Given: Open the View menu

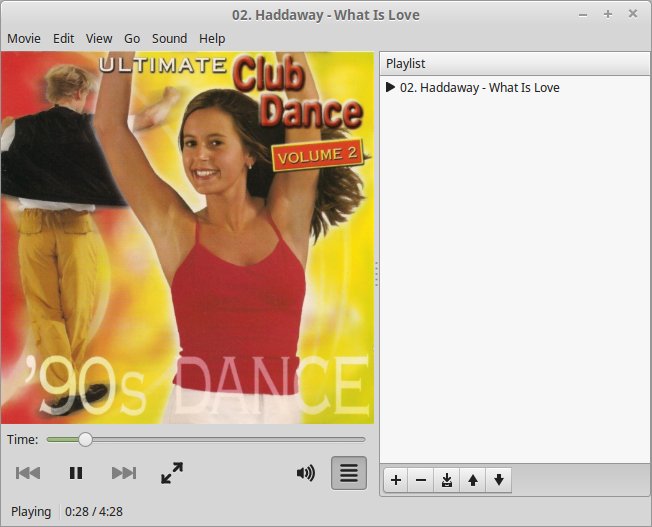Looking at the screenshot, I should (99, 39).
